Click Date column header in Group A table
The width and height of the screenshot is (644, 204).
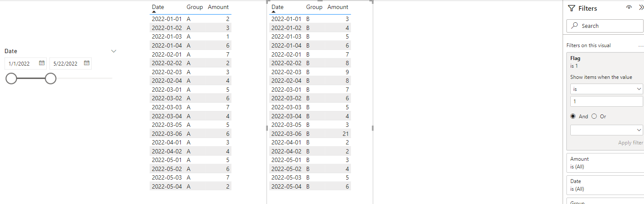coord(158,7)
